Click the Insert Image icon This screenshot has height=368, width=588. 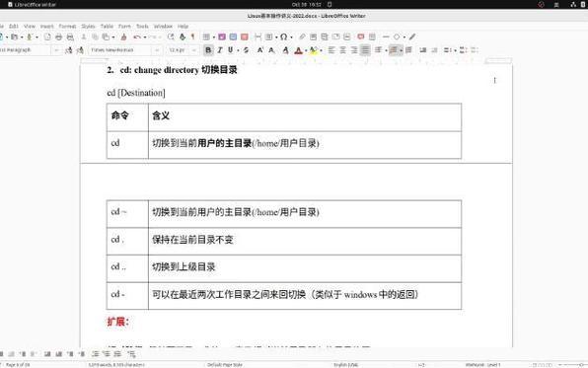tap(222, 37)
